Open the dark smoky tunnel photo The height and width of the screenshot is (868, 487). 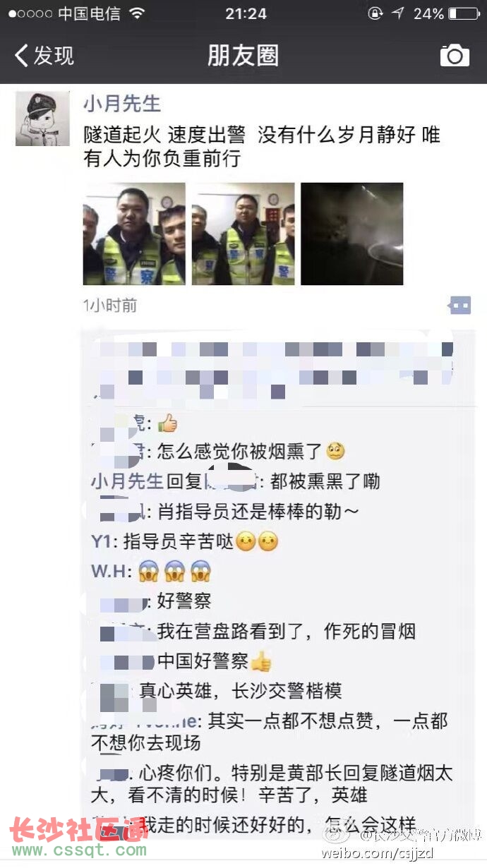tap(351, 234)
